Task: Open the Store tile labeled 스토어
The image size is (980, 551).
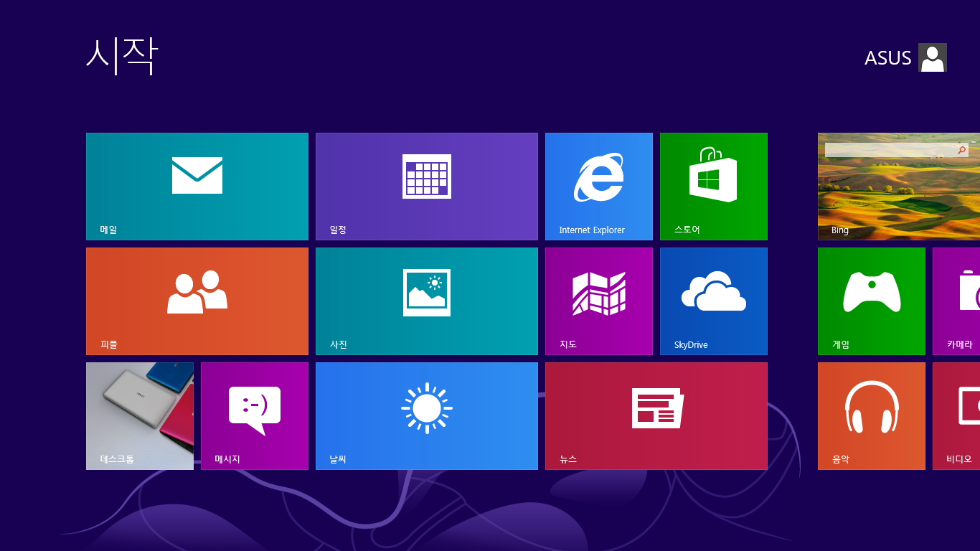Action: tap(714, 187)
